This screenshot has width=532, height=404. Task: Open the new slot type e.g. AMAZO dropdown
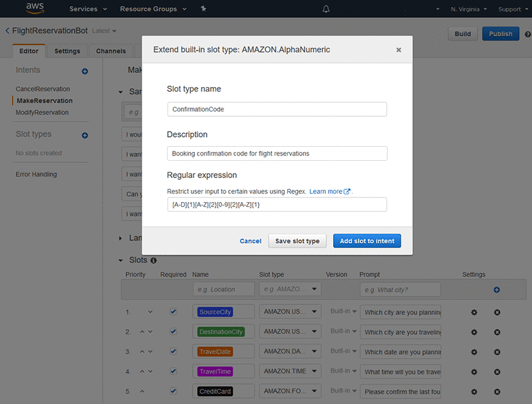pos(290,289)
